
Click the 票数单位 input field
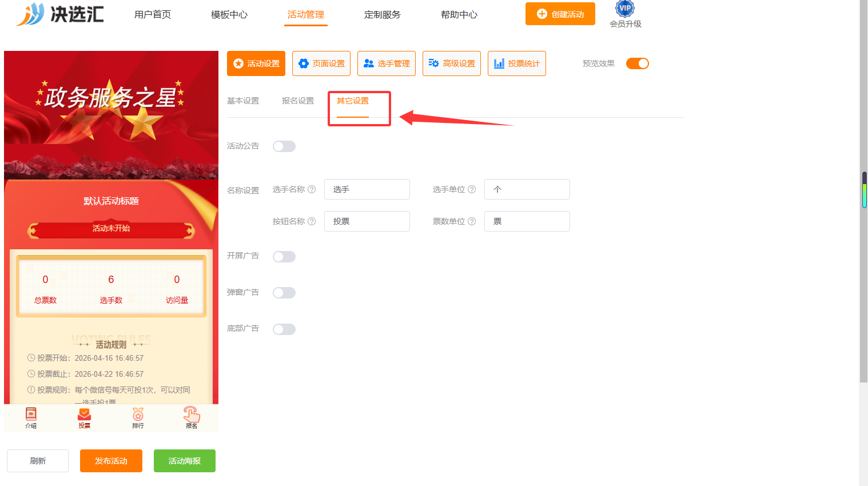point(527,221)
